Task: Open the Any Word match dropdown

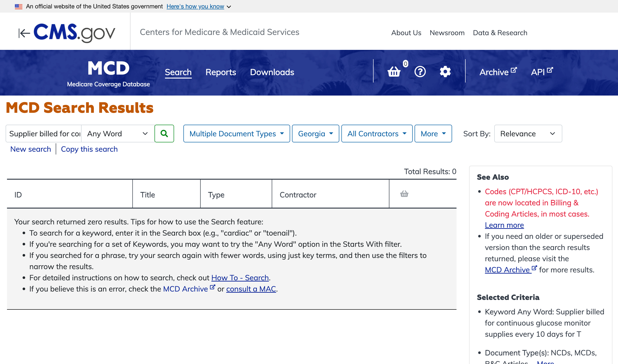Action: pyautogui.click(x=117, y=134)
